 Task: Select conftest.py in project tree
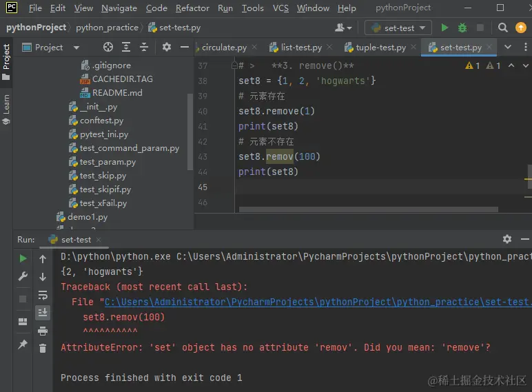point(96,121)
